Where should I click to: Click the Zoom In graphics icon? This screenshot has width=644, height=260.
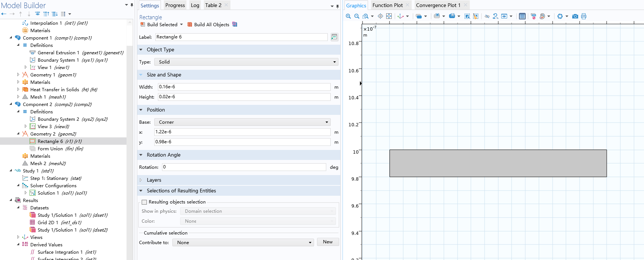348,16
